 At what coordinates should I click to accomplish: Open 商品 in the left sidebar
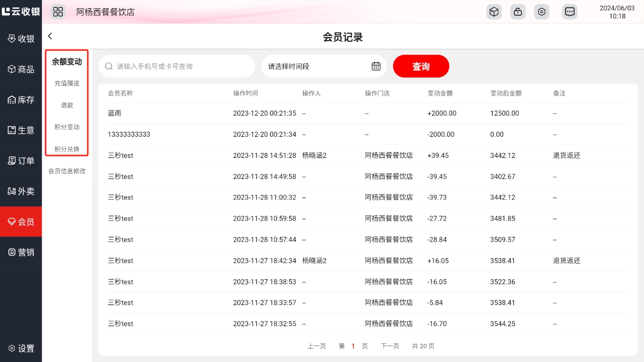(x=21, y=69)
